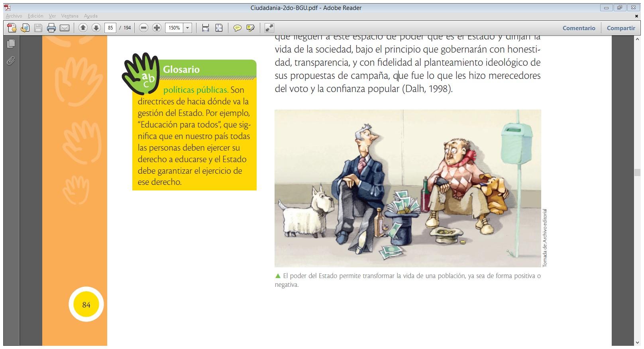Click the beggars cartoon illustration
The image size is (644, 349).
tap(408, 188)
